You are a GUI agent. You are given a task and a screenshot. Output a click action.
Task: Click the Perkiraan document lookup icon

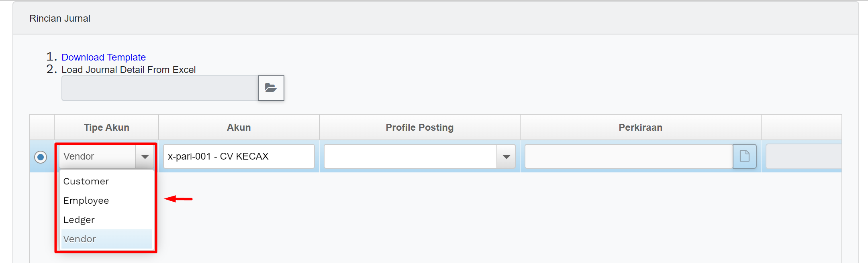[744, 156]
